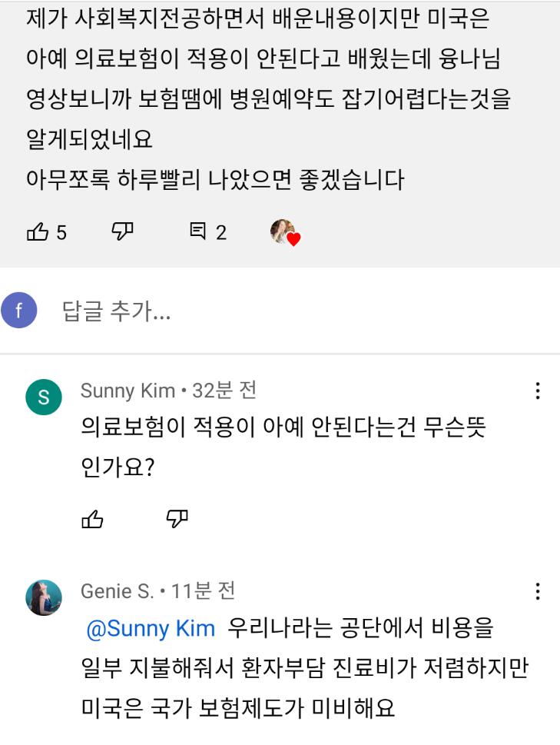Click the '11분 전' timestamp

coord(204,591)
